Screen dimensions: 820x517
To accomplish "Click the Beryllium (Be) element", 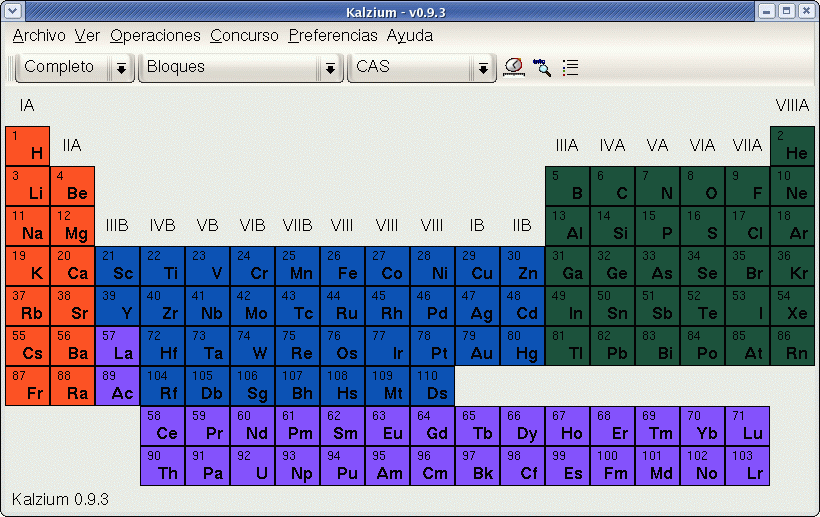I will tap(73, 186).
